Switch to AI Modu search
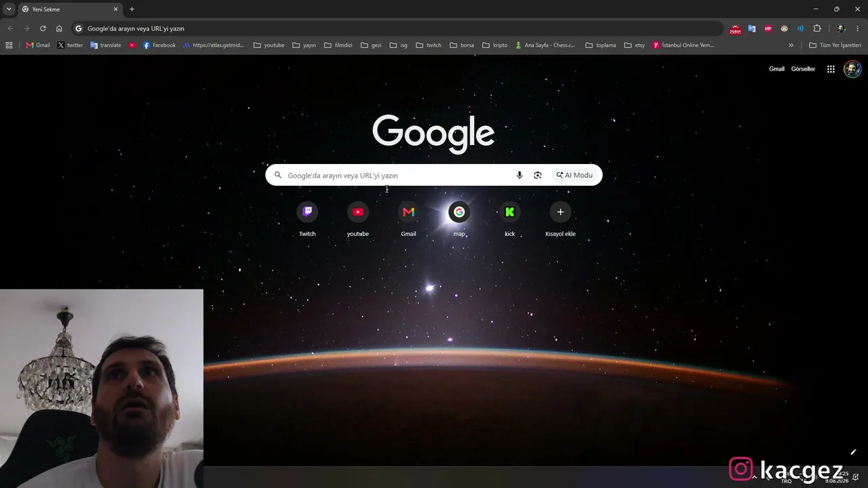The image size is (868, 488). pos(574,175)
